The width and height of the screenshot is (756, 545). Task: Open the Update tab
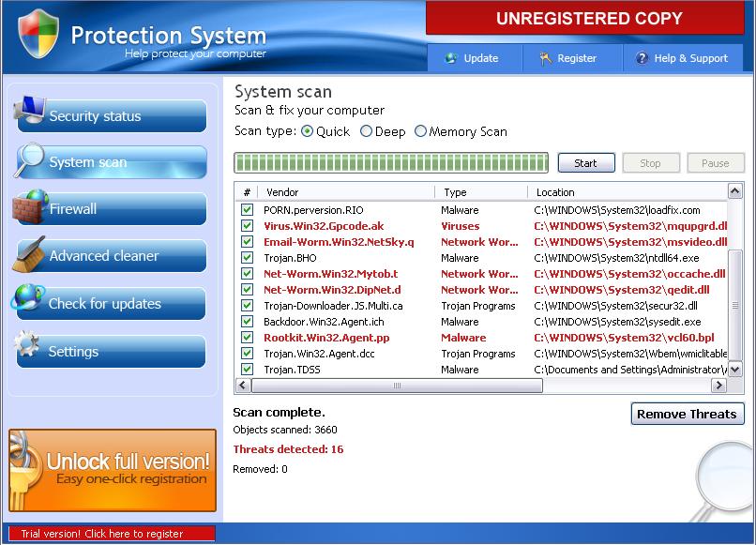[475, 58]
